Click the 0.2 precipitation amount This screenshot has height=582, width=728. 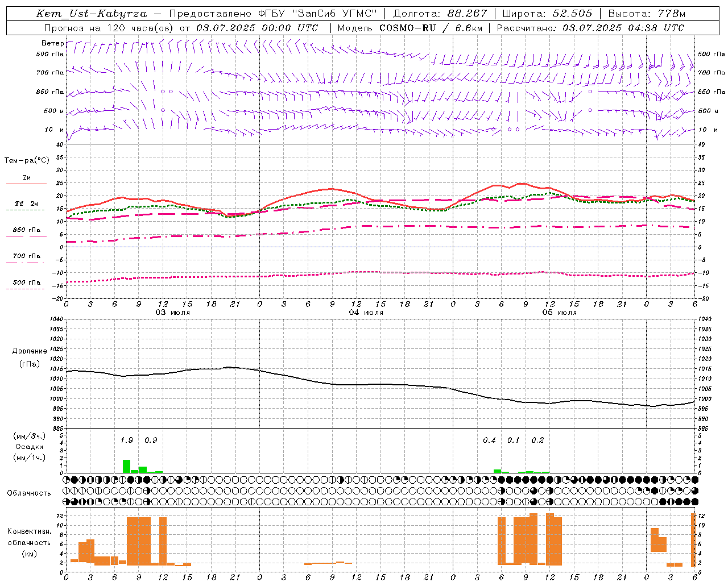click(x=538, y=440)
